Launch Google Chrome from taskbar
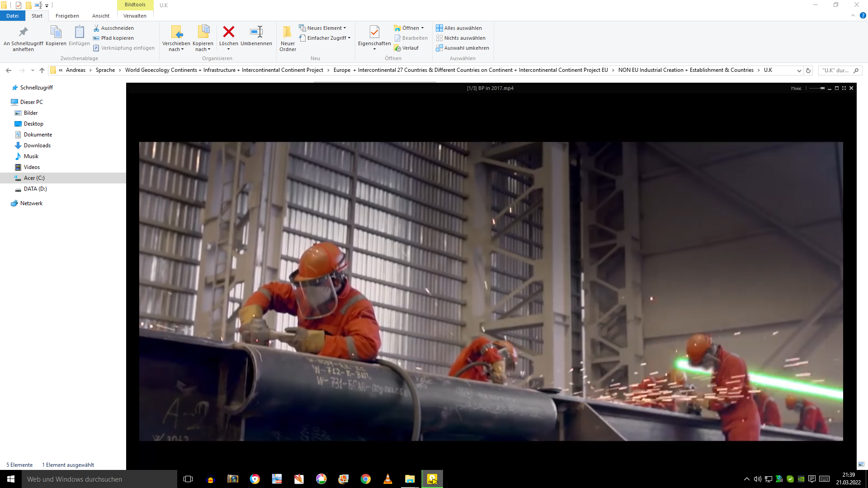Image resolution: width=868 pixels, height=488 pixels. point(365,479)
